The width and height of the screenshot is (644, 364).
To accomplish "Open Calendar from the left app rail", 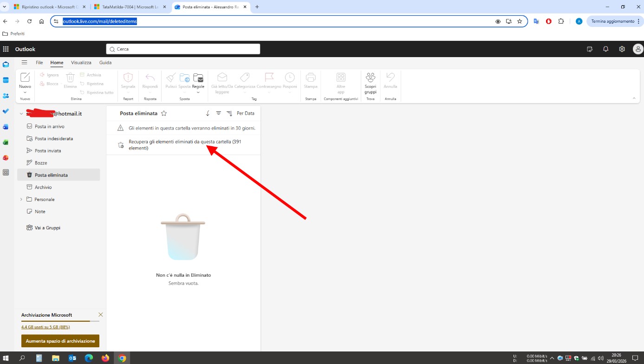I will coord(6,80).
